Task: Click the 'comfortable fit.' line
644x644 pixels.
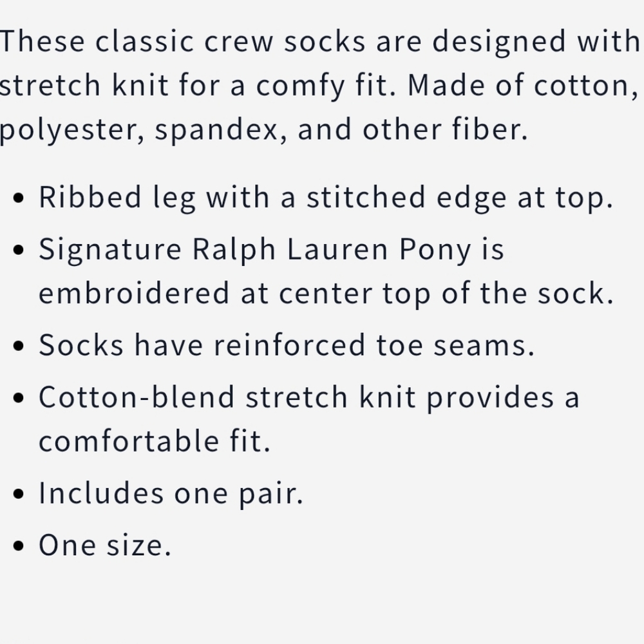Action: pos(155,440)
